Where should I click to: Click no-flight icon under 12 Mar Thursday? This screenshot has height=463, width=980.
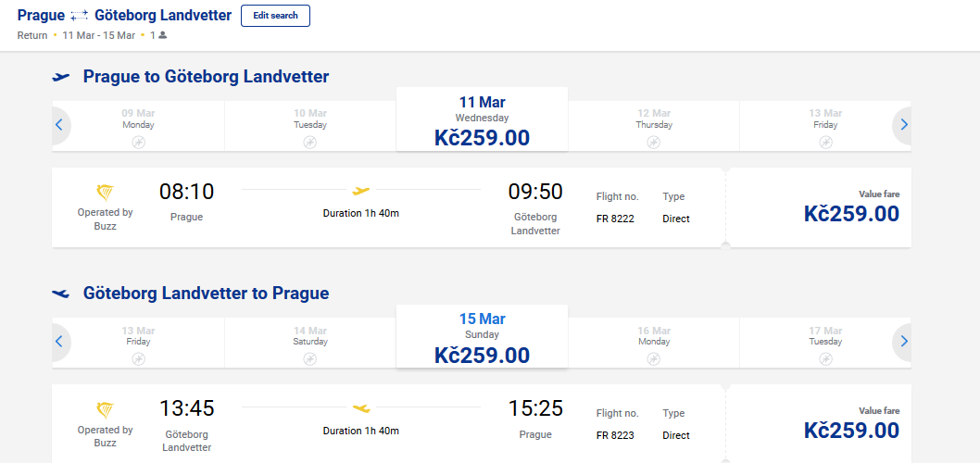point(654,143)
